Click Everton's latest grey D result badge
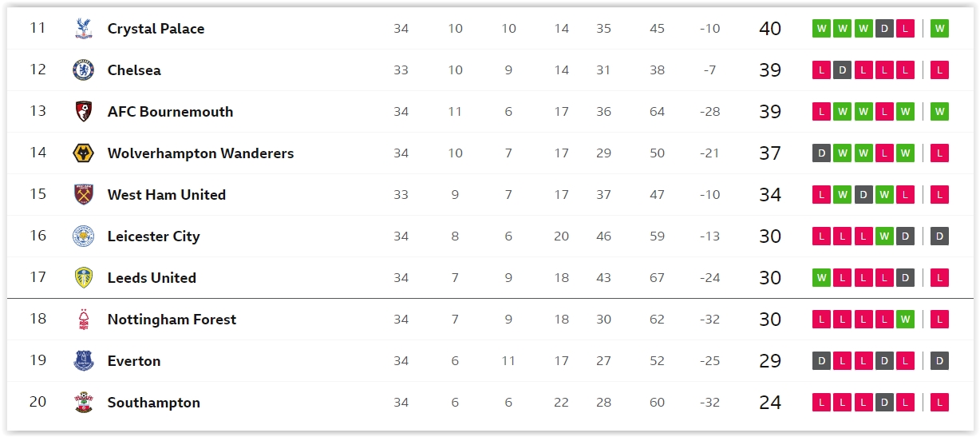980x437 pixels. (939, 361)
